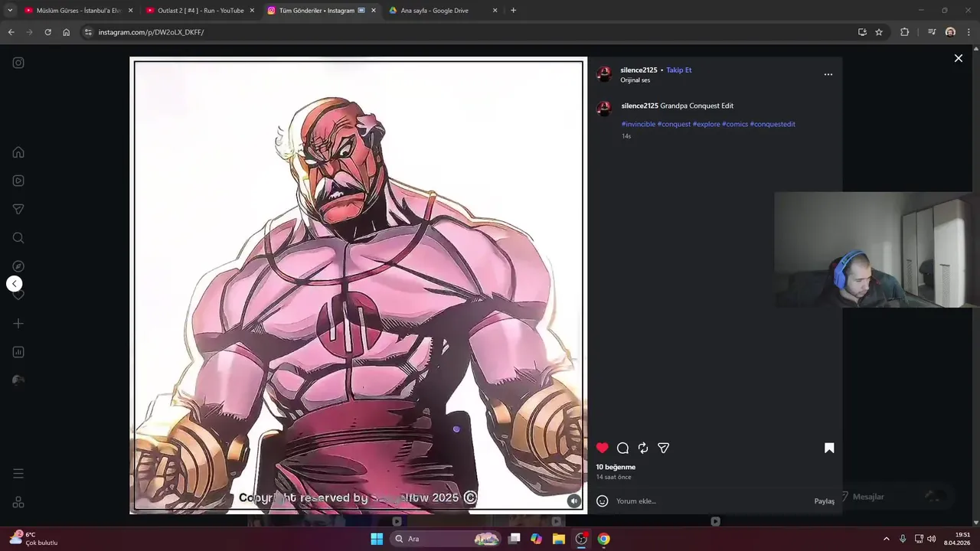Open the Extensions puzzle icon
The image size is (980, 551).
tap(904, 32)
